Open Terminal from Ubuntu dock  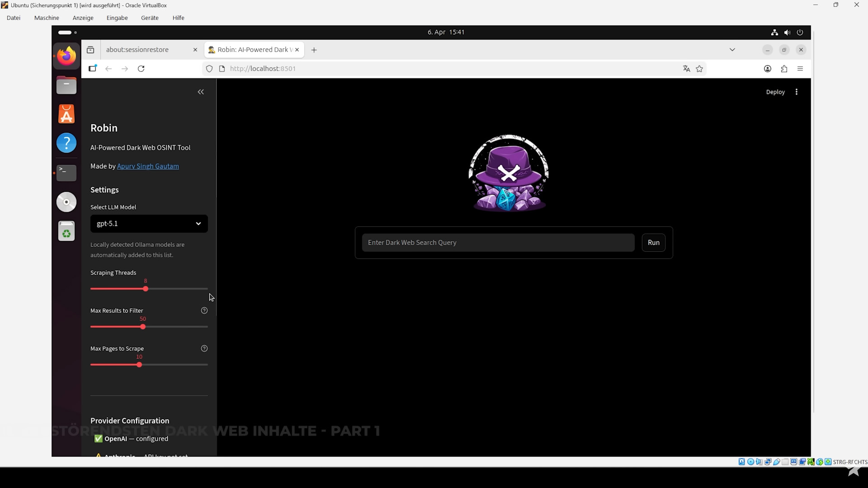pos(66,173)
